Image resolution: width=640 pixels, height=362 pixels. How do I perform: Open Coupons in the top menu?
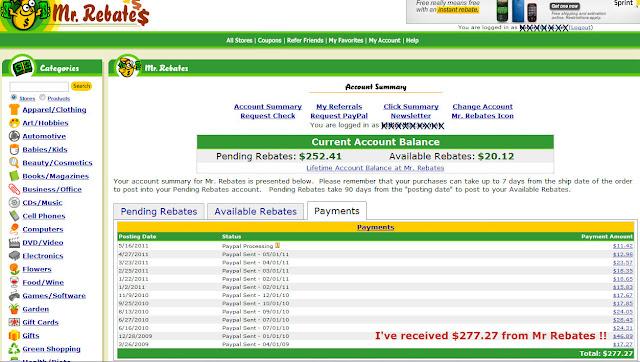pyautogui.click(x=269, y=40)
